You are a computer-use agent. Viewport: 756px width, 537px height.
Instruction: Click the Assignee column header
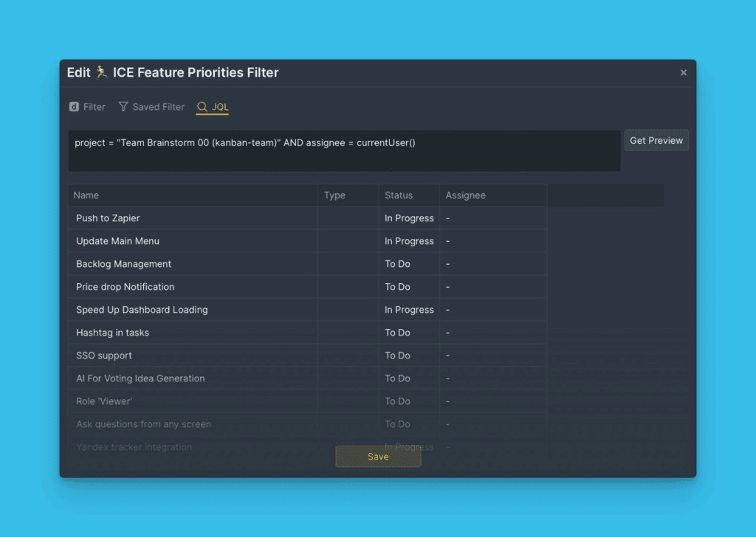pyautogui.click(x=465, y=195)
